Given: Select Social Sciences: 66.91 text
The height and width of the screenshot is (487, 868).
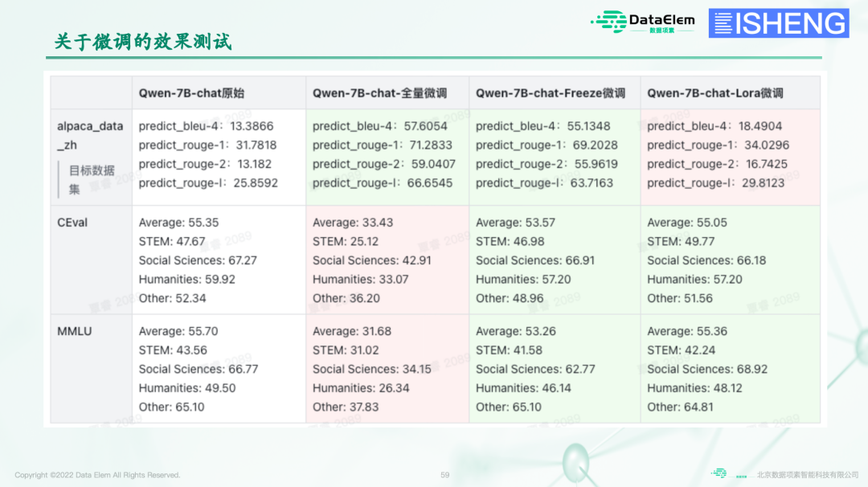Looking at the screenshot, I should click(x=534, y=260).
